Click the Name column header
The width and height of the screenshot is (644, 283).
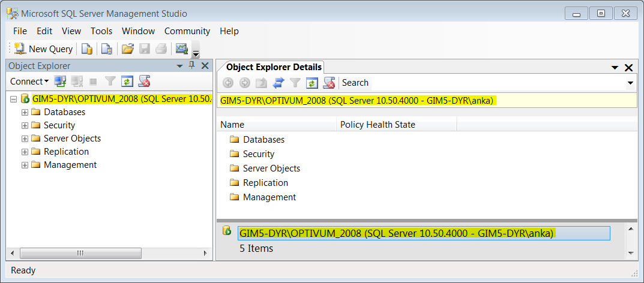pos(276,125)
